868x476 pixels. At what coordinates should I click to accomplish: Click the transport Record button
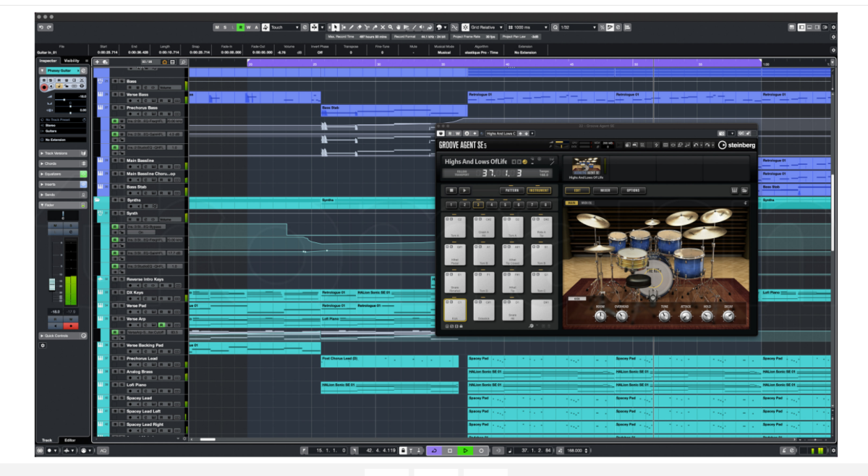click(481, 451)
